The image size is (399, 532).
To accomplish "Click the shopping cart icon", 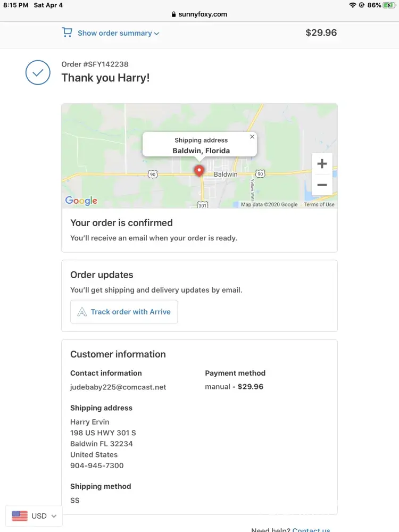I will (67, 33).
